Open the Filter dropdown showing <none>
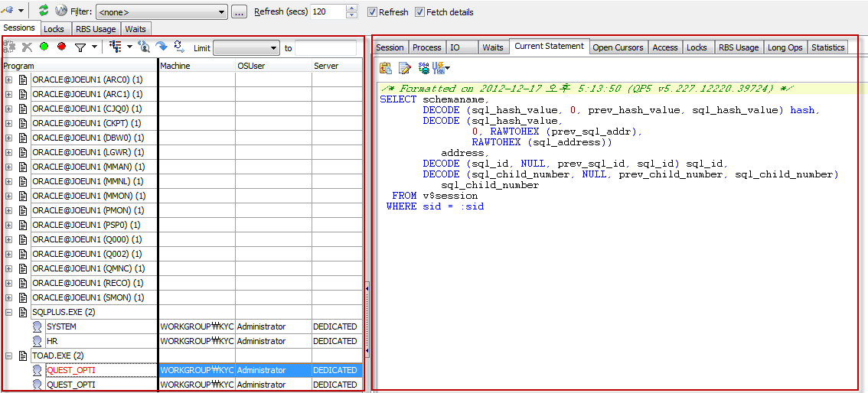 [x=222, y=12]
